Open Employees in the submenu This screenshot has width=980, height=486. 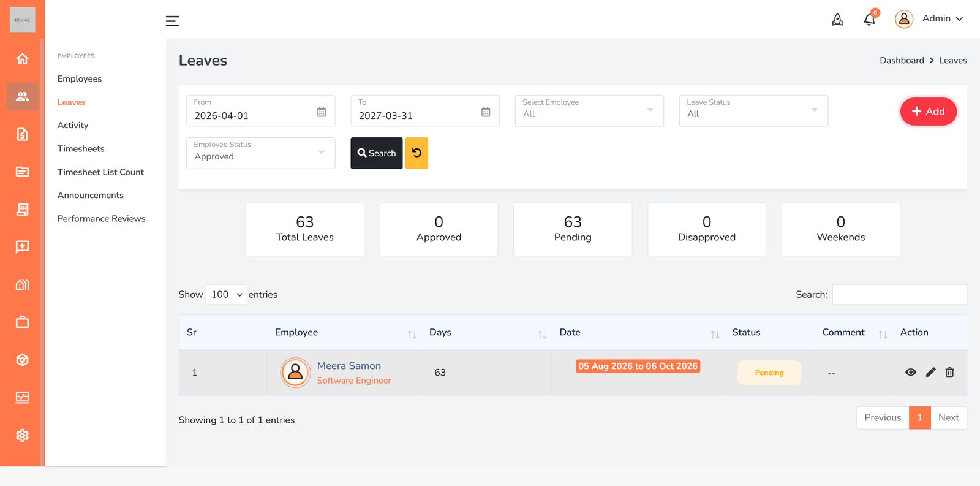[x=80, y=79]
